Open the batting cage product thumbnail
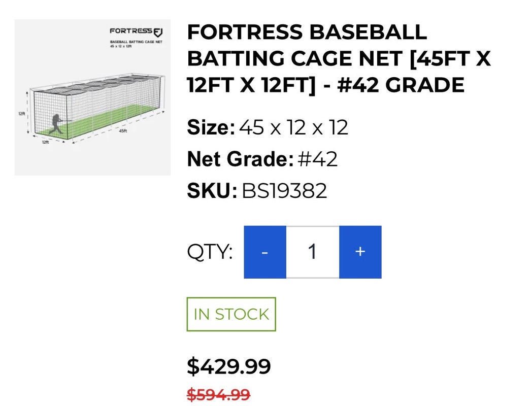The width and height of the screenshot is (532, 406). coord(92,97)
